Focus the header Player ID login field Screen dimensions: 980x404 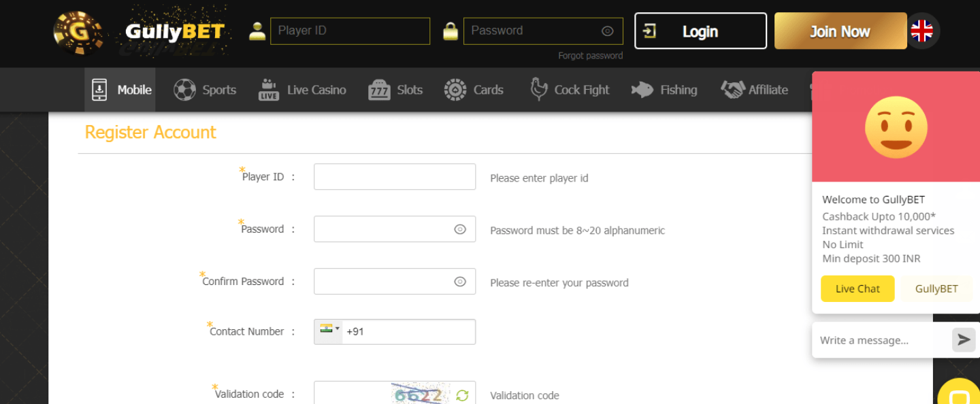coord(350,31)
